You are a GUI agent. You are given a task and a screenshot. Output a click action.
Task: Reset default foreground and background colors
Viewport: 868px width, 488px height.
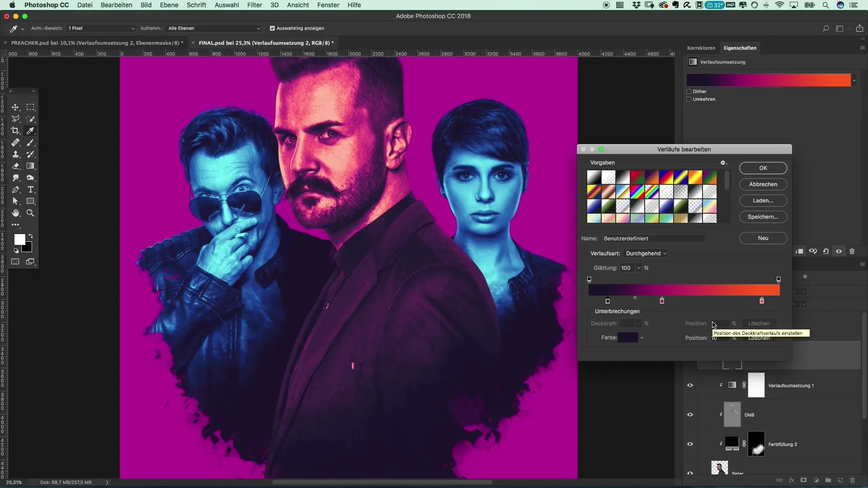click(16, 251)
